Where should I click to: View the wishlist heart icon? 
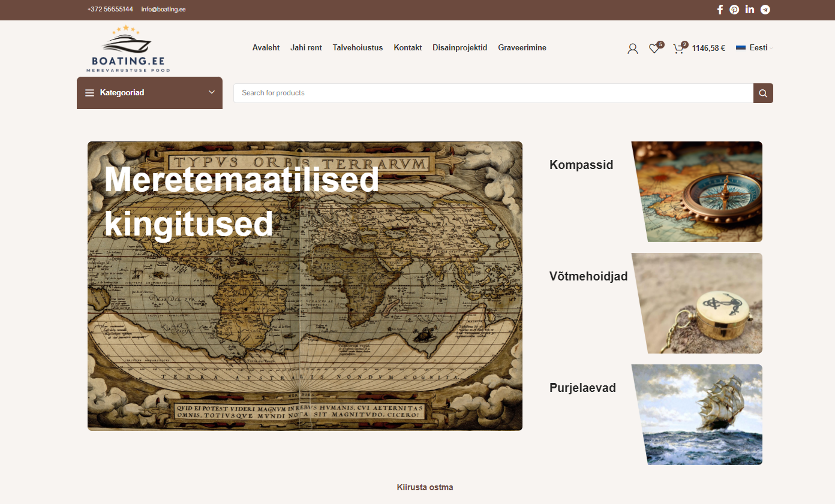[x=654, y=49]
